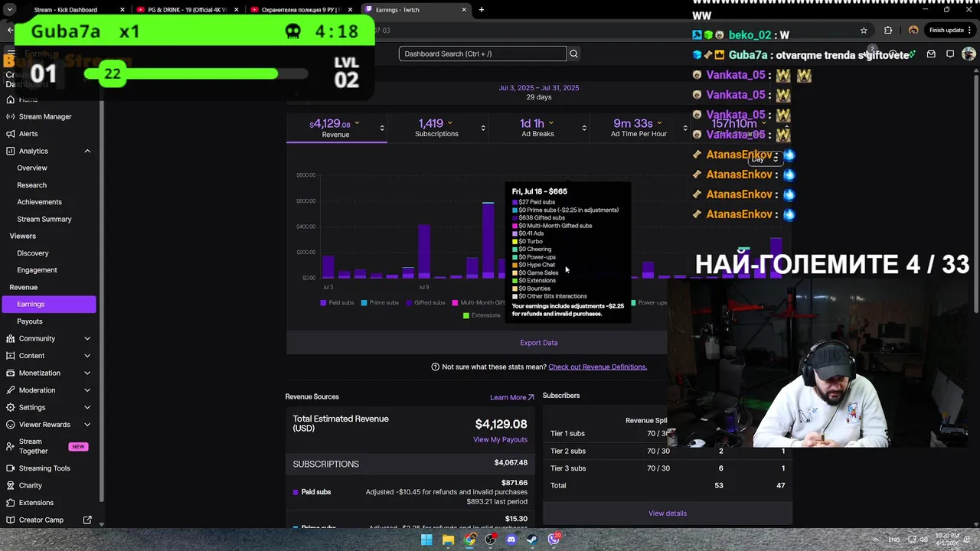Toggle Paid subs legend series
980x551 pixels.
(337, 302)
